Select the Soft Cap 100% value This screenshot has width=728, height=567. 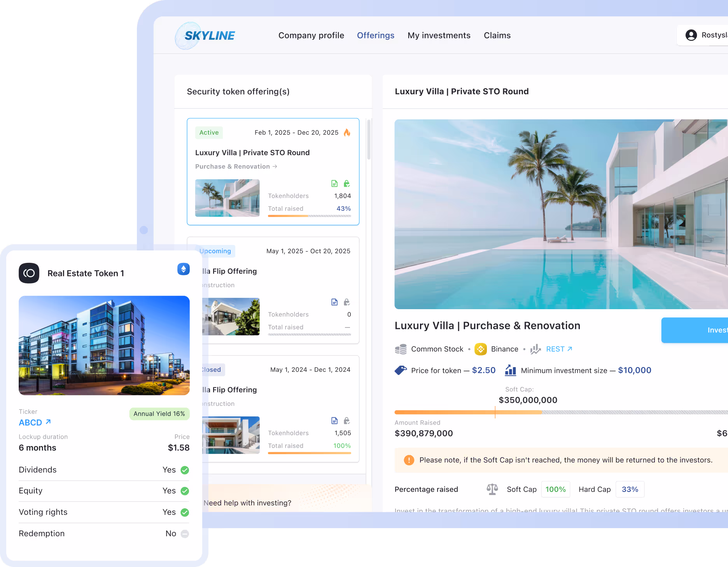click(x=556, y=489)
